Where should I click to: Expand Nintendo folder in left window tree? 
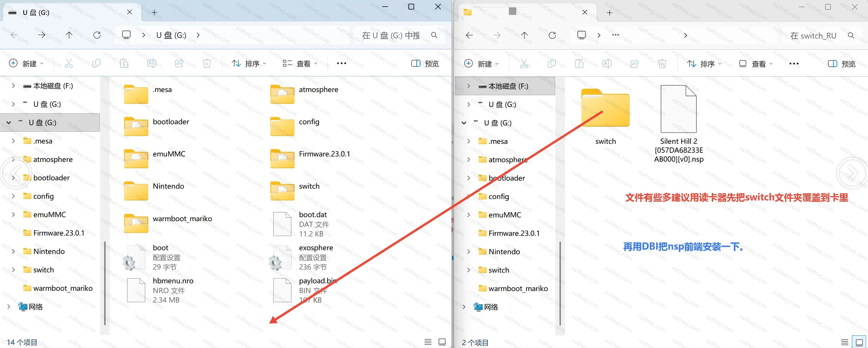click(x=13, y=251)
